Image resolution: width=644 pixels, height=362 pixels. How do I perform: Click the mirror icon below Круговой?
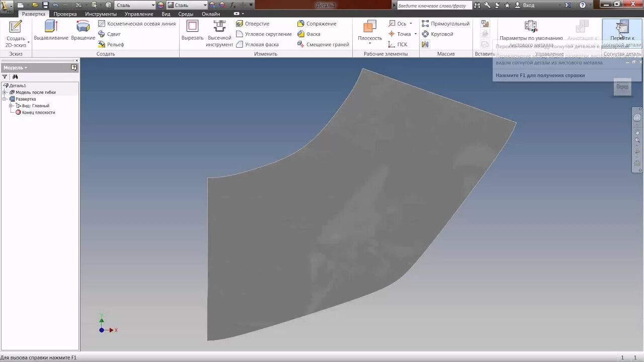tap(426, 44)
